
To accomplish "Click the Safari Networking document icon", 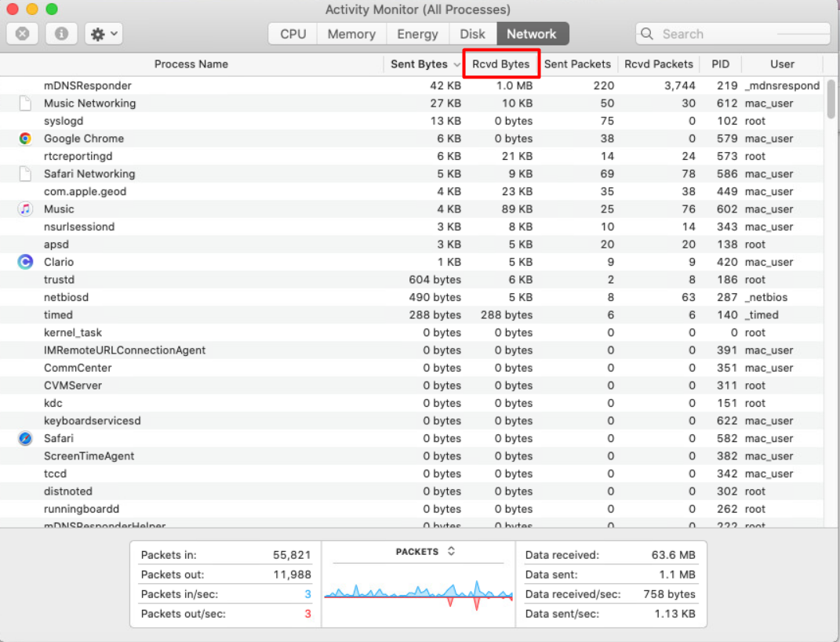I will pyautogui.click(x=24, y=173).
